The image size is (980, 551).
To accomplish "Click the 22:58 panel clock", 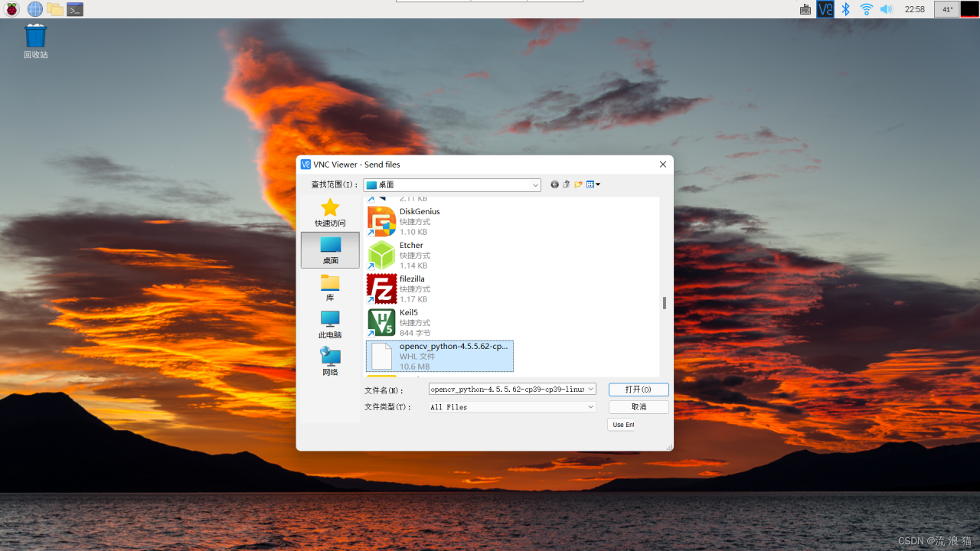I will click(915, 9).
